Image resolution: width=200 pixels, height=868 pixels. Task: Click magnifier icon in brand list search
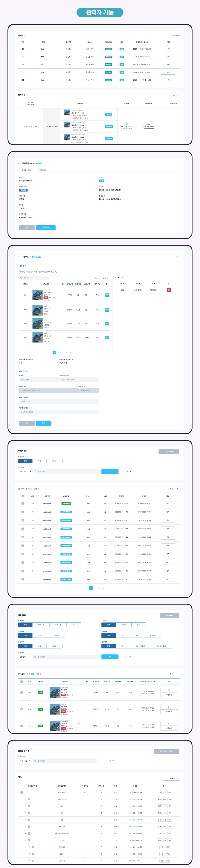click(36, 471)
